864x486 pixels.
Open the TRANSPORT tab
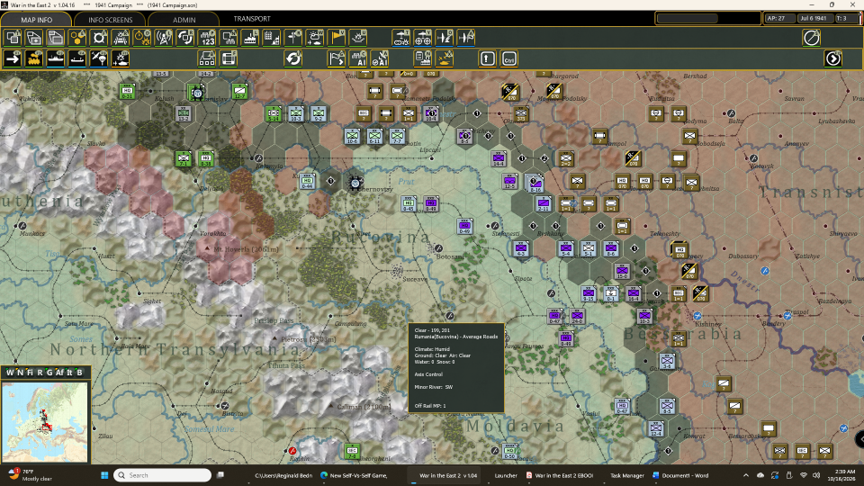click(252, 19)
